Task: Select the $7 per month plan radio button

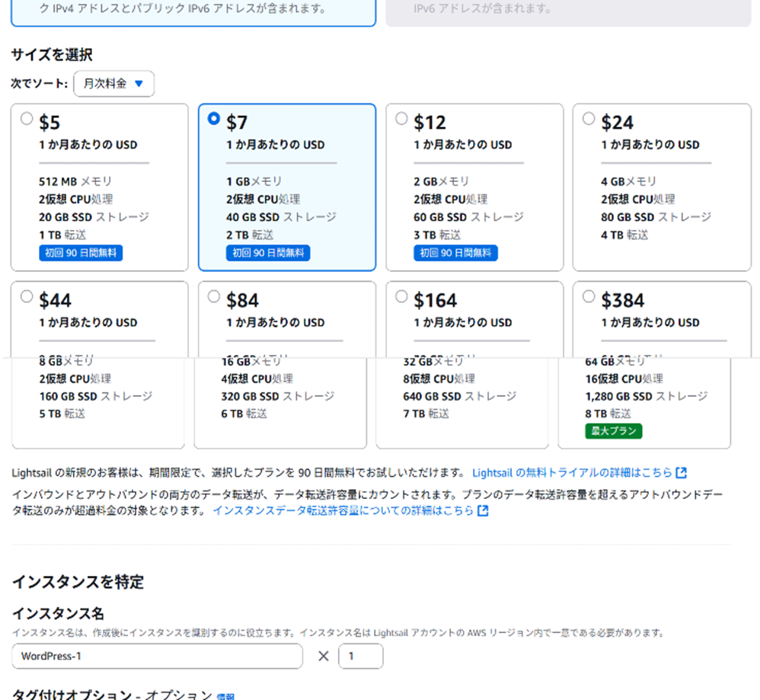Action: point(214,118)
